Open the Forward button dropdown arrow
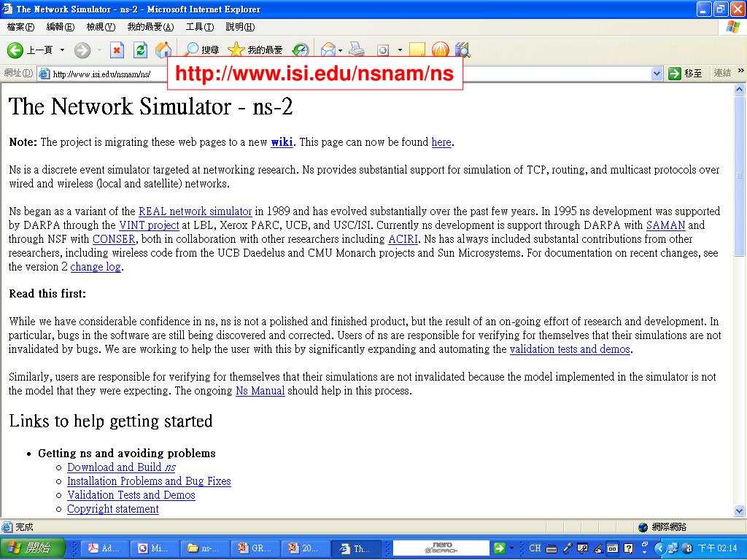The width and height of the screenshot is (747, 560). coord(99,50)
